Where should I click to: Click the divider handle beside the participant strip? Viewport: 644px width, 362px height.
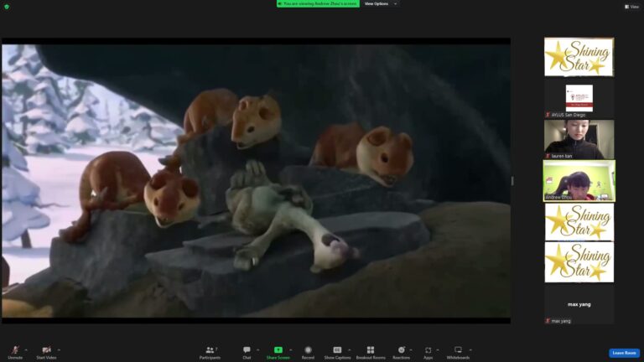(x=512, y=181)
